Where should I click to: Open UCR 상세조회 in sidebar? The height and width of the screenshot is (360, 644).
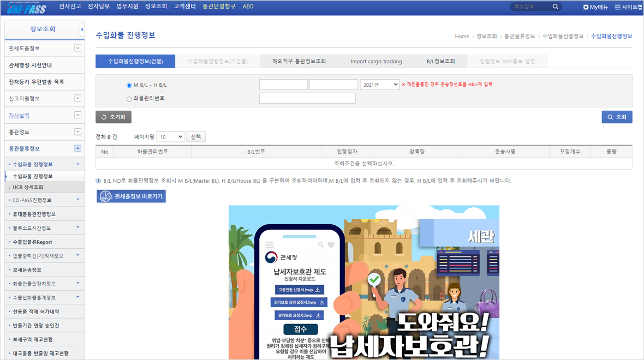pos(28,187)
